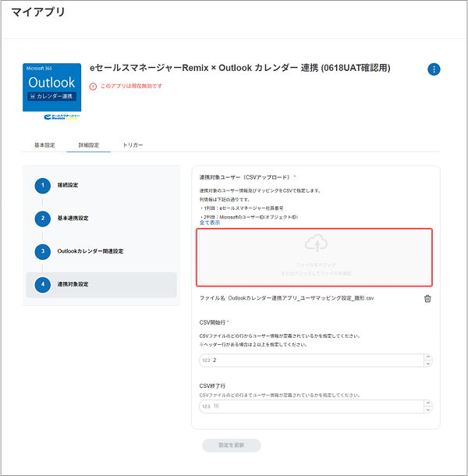Screen dimensions: 468x476
Task: Decrease CSV開始行 value with down arrow
Action: pos(427,364)
